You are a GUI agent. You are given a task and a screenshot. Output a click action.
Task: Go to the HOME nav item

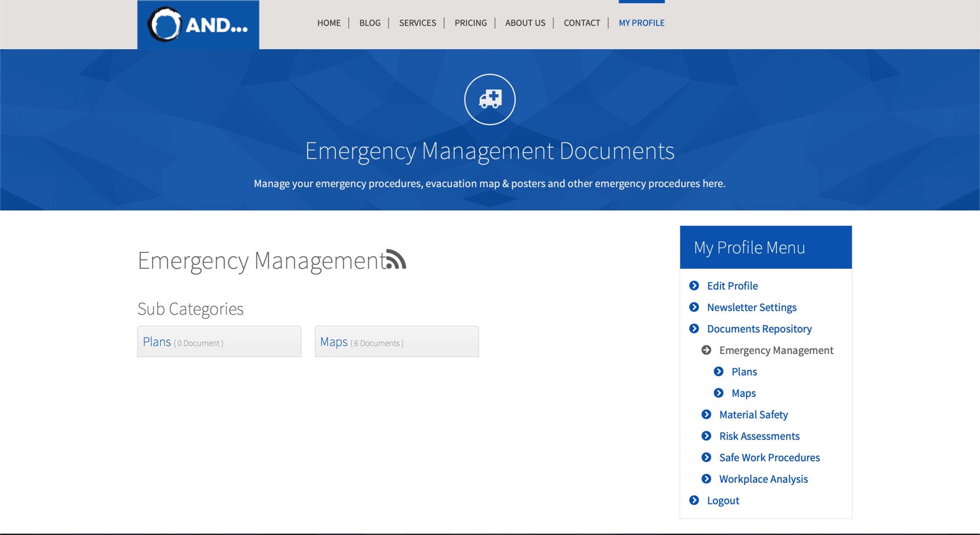coord(329,23)
